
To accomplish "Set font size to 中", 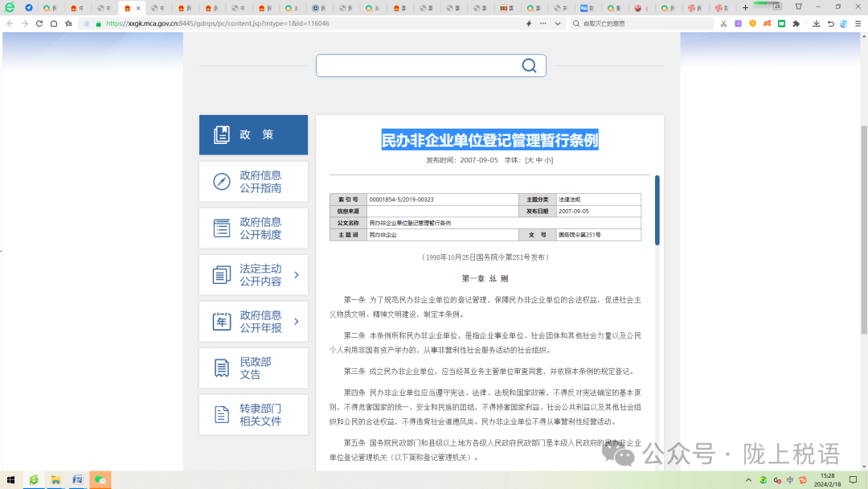I will click(539, 160).
